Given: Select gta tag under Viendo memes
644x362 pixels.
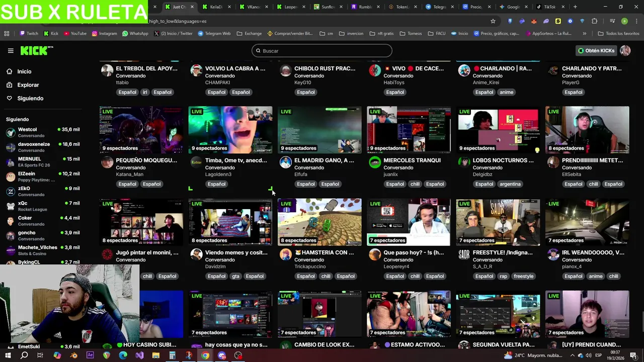Looking at the screenshot, I should point(235,276).
